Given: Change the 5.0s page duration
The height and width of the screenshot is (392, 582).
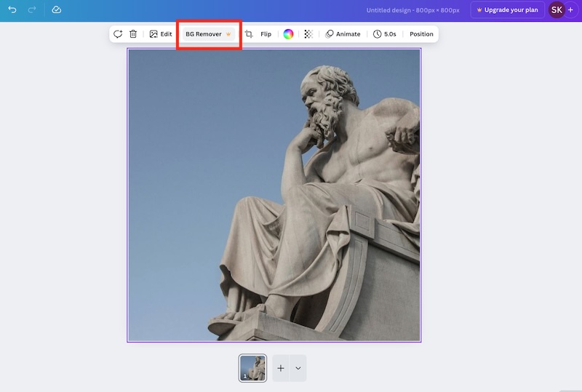Looking at the screenshot, I should [385, 34].
